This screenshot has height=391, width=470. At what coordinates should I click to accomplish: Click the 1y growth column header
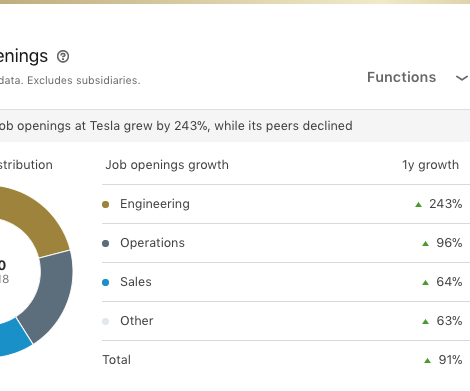point(430,165)
